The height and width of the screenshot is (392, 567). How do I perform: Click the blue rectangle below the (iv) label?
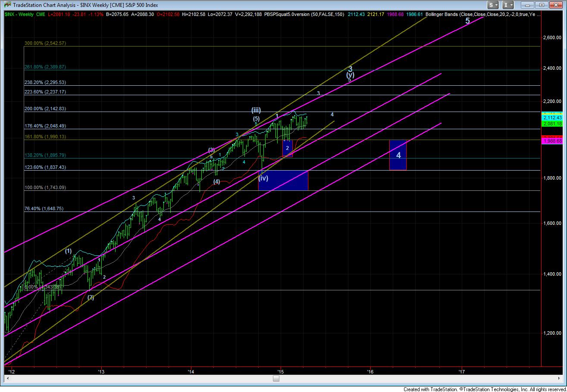[x=283, y=180]
